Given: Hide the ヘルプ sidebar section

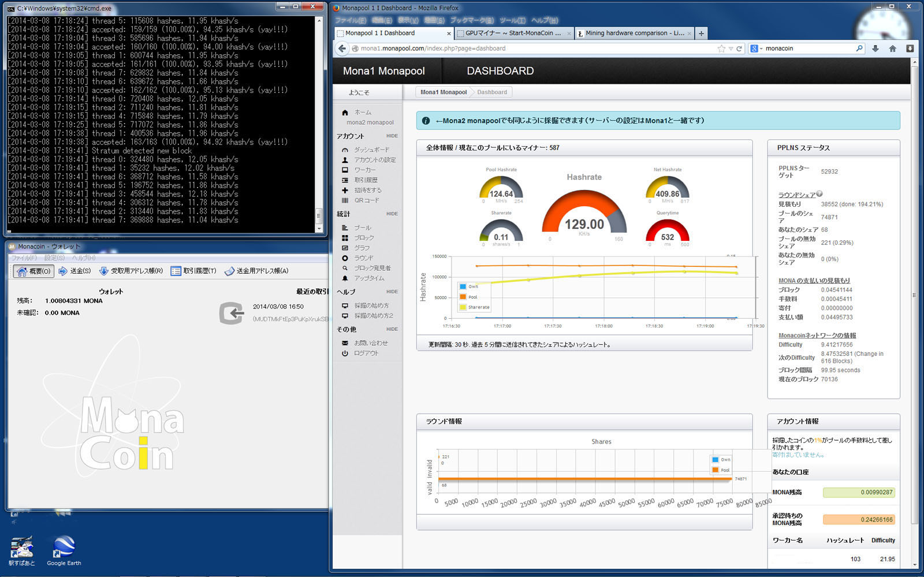Looking at the screenshot, I should pos(392,292).
